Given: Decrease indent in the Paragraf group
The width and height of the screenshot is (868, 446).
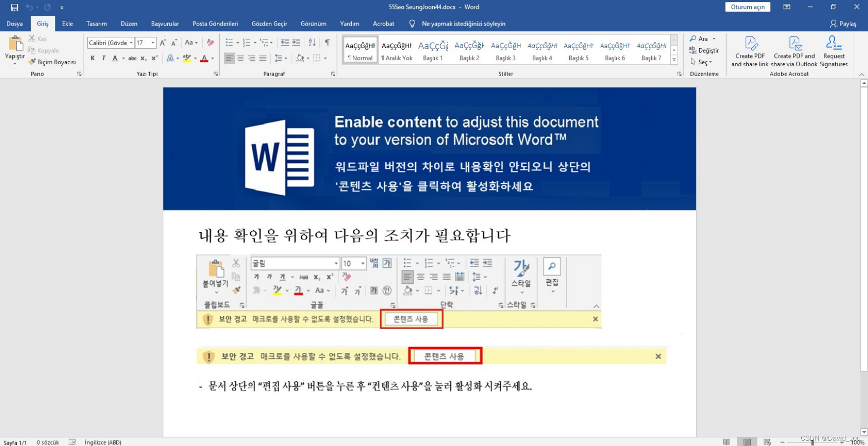Looking at the screenshot, I should point(285,43).
